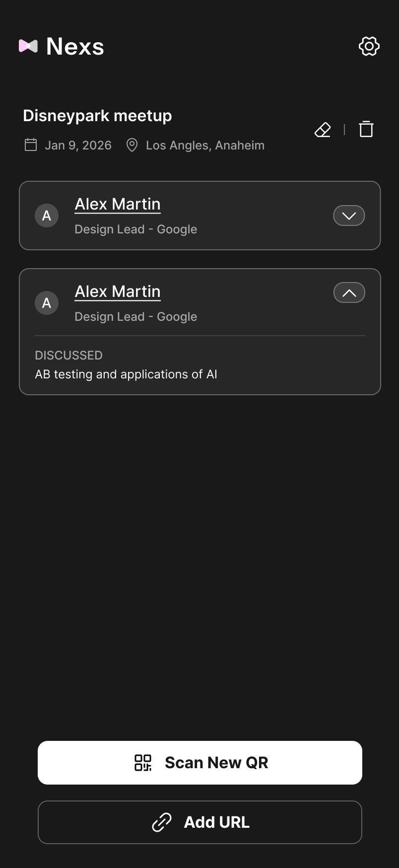Click the QR code icon on the scan button
Viewport: 399px width, 868px height.
coord(143,762)
